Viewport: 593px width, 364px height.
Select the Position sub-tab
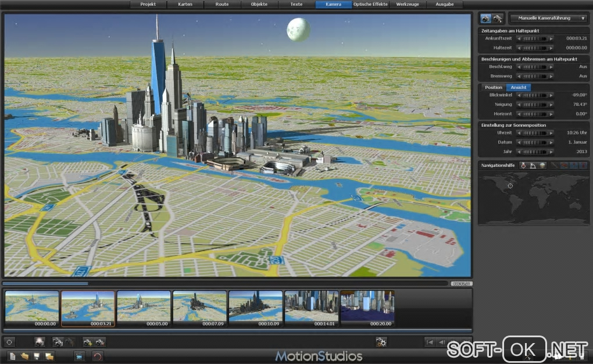click(x=494, y=87)
